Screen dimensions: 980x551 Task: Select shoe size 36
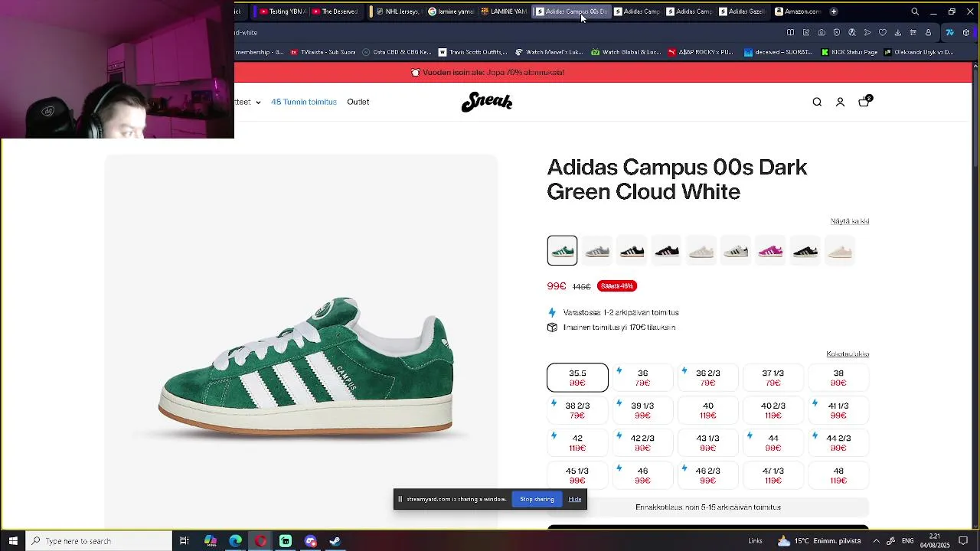point(642,377)
